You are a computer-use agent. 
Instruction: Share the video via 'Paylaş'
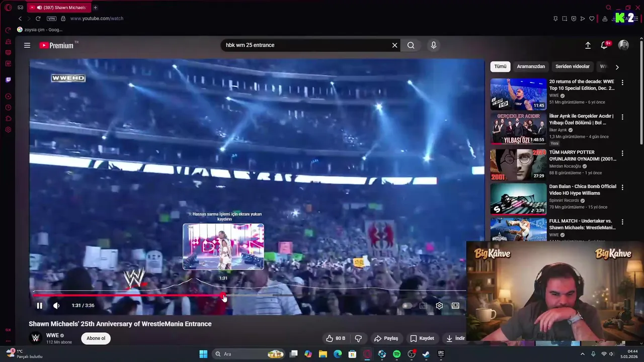point(386,338)
